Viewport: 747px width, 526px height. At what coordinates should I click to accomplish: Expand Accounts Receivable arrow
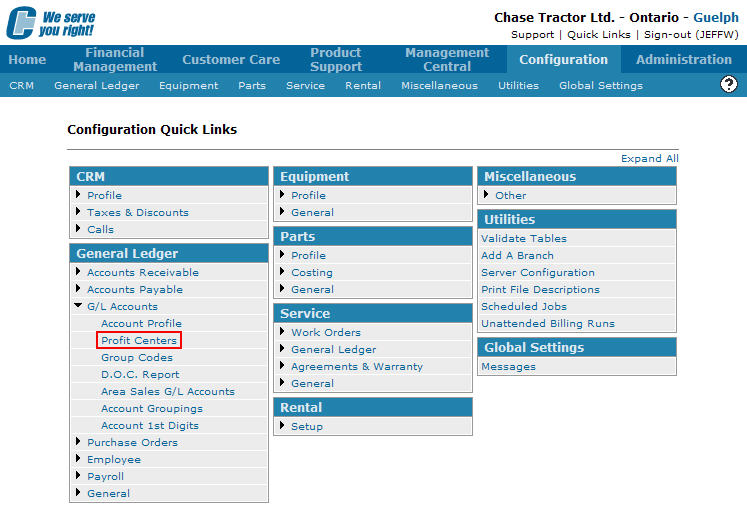78,272
